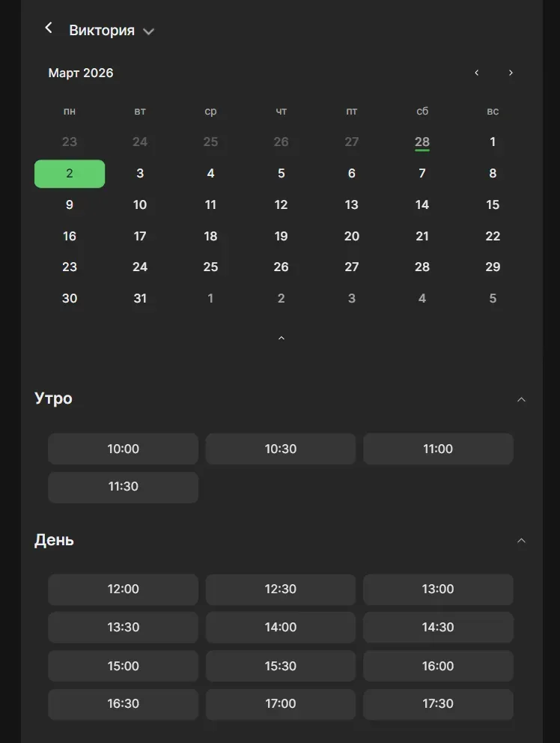The image size is (560, 743).
Task: Go to previous month in calendar
Action: pyautogui.click(x=477, y=73)
